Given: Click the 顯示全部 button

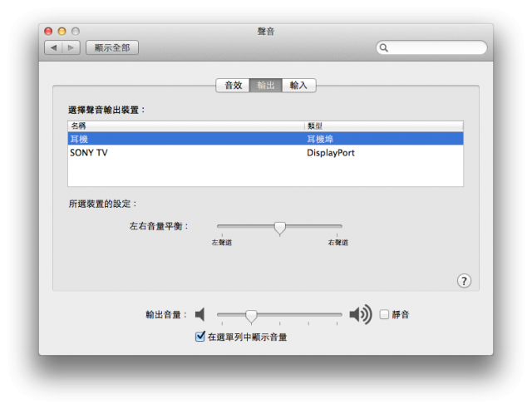Looking at the screenshot, I should pos(112,48).
